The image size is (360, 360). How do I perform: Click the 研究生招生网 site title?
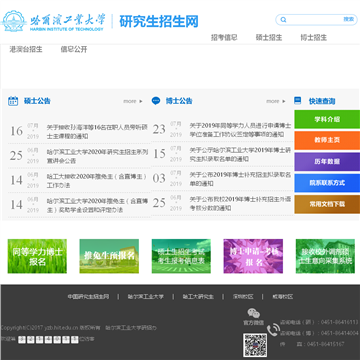(x=159, y=21)
